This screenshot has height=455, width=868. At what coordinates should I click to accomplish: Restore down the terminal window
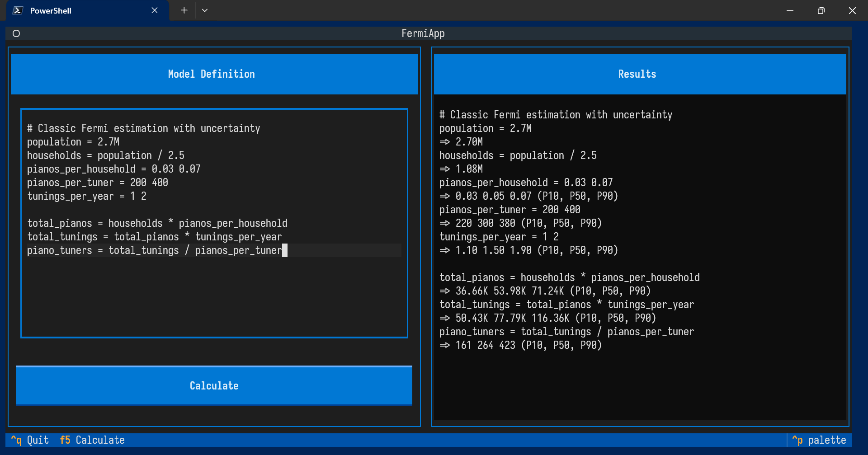coord(821,10)
